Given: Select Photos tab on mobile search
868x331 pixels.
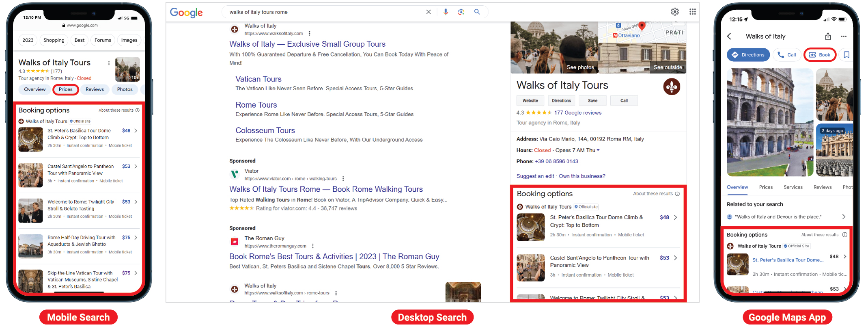Looking at the screenshot, I should click(x=125, y=89).
